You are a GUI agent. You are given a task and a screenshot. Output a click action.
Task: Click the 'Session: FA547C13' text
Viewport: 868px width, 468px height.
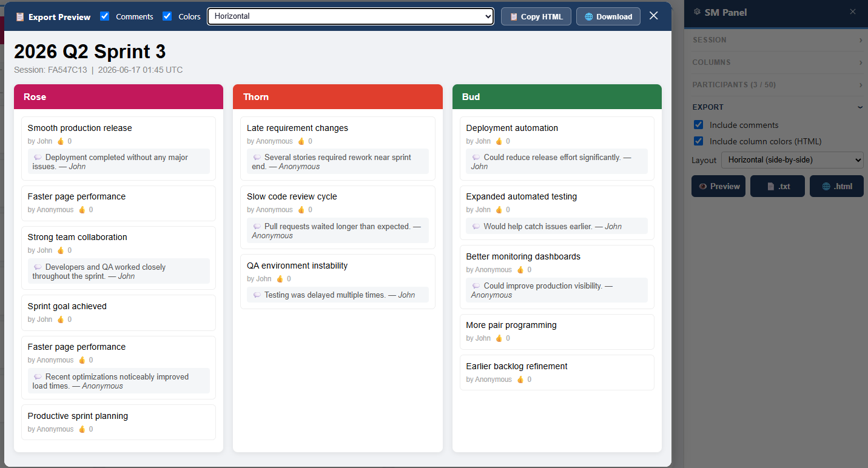(50, 70)
